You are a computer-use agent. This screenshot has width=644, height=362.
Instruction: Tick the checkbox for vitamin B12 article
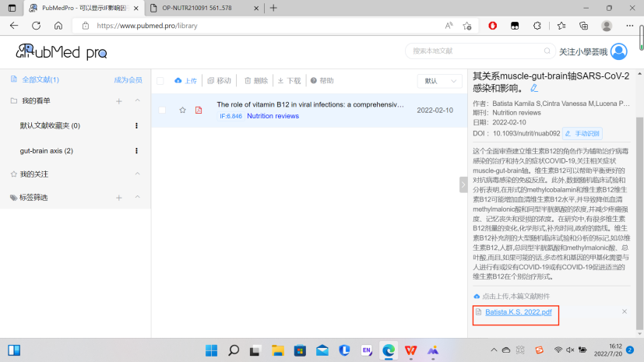click(162, 110)
